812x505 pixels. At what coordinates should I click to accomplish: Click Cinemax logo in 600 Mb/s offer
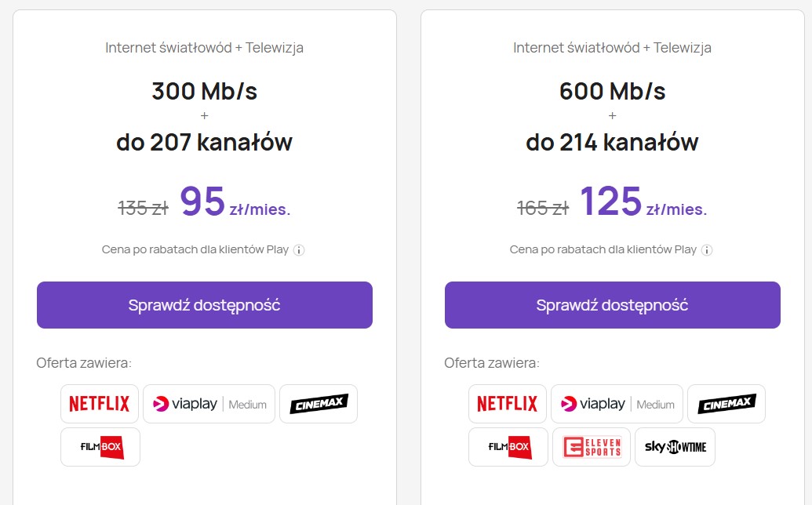click(726, 404)
